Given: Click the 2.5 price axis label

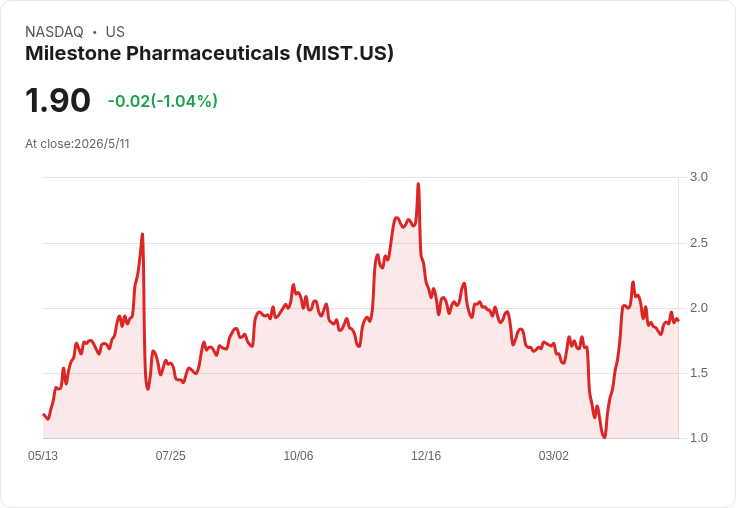Looking at the screenshot, I should pyautogui.click(x=698, y=243).
